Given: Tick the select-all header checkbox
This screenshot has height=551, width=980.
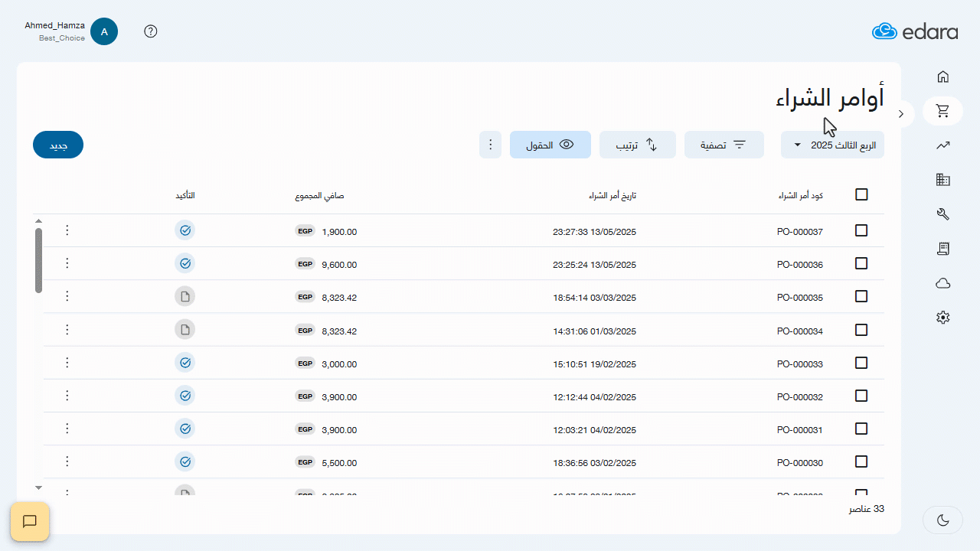Looking at the screenshot, I should pos(861,194).
